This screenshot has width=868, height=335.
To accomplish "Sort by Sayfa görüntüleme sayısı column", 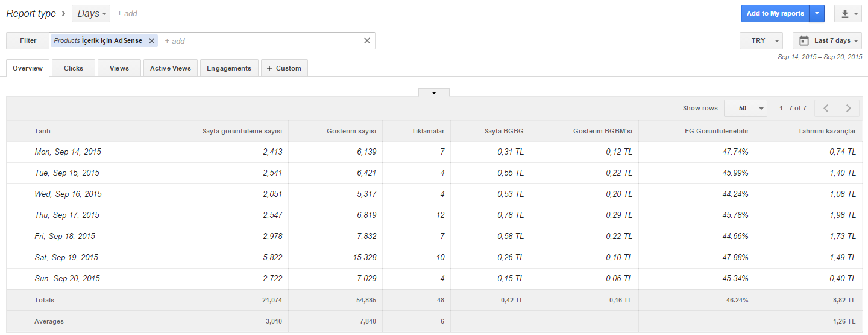I will click(242, 131).
